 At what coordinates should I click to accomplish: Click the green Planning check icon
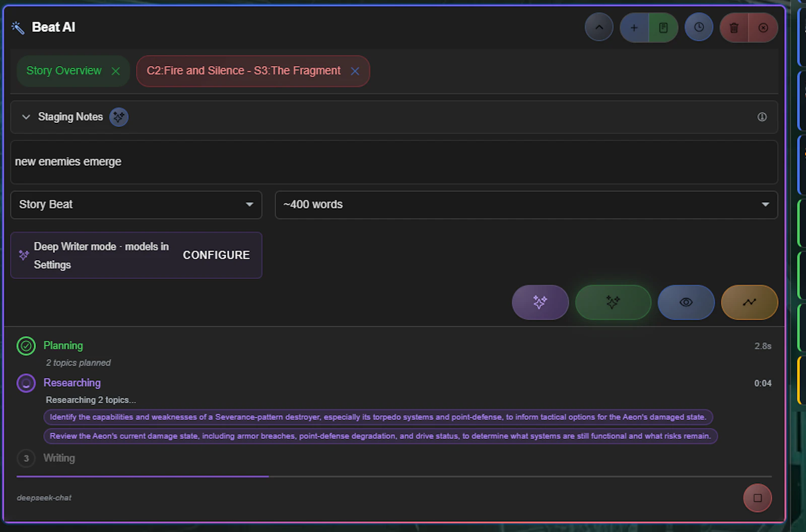(26, 346)
